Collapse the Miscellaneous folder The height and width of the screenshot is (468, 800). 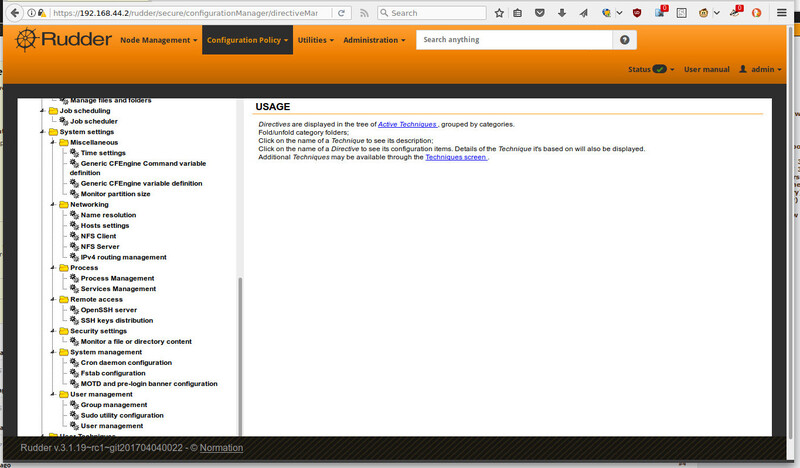coord(53,142)
